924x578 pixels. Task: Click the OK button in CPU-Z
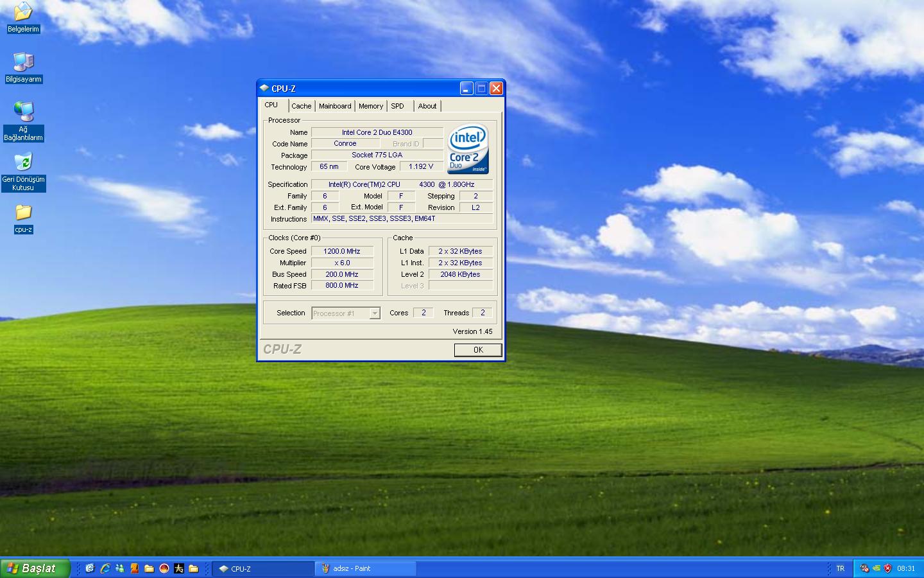(x=478, y=349)
